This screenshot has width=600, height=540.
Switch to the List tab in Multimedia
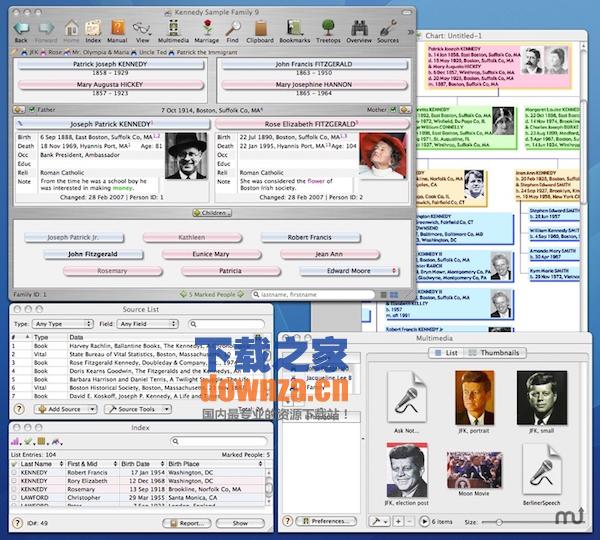(x=446, y=353)
